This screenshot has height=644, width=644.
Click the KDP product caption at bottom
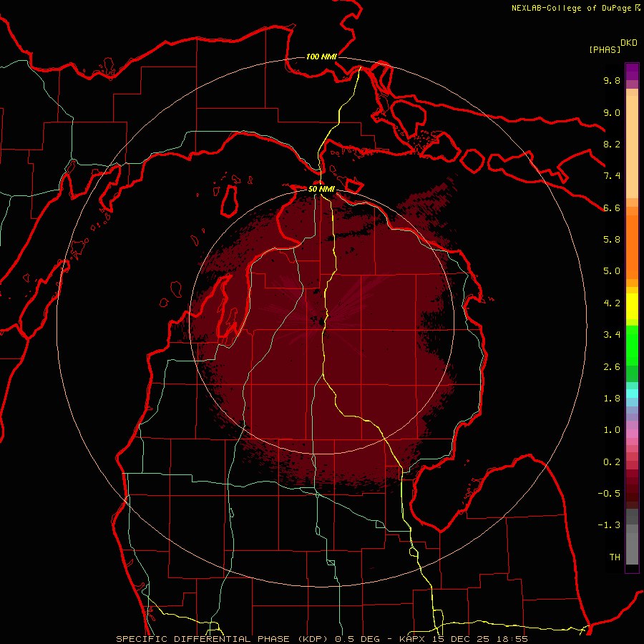321,639
